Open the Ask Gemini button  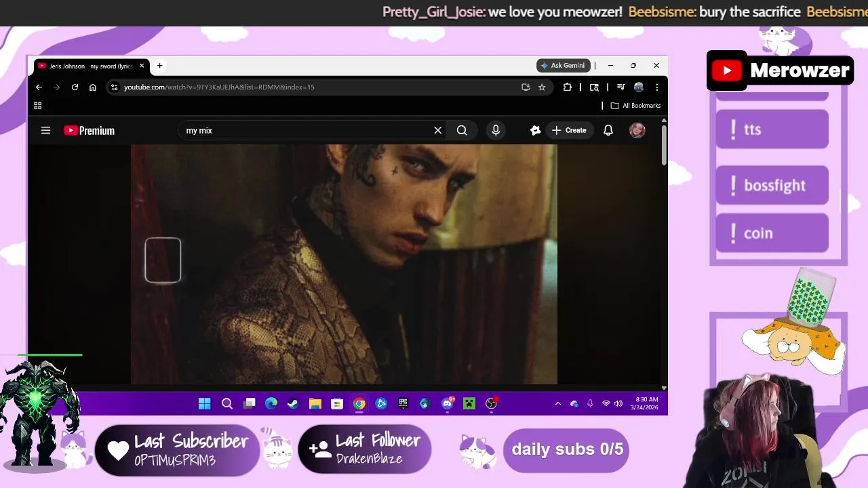(x=563, y=66)
